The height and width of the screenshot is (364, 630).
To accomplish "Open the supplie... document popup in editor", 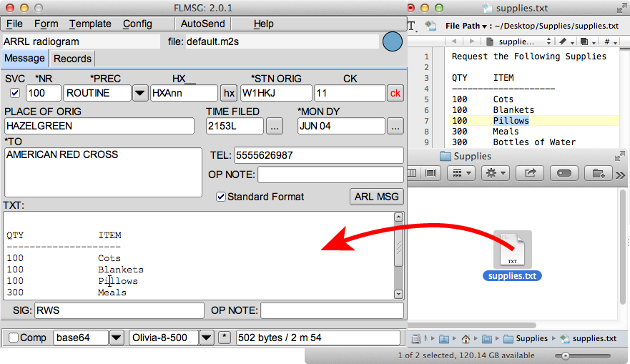I will click(518, 41).
